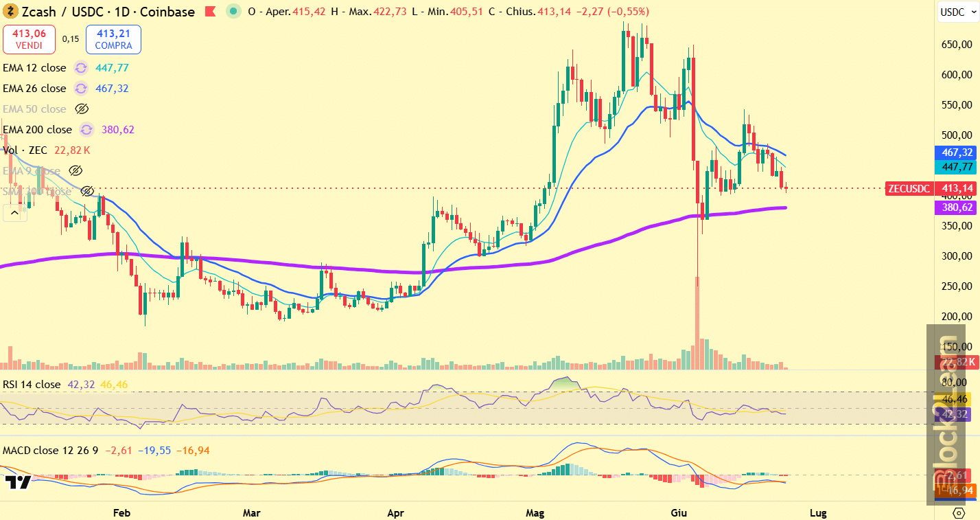Open chart settings hexagon icon at bottom right
980x520 pixels.
959,512
